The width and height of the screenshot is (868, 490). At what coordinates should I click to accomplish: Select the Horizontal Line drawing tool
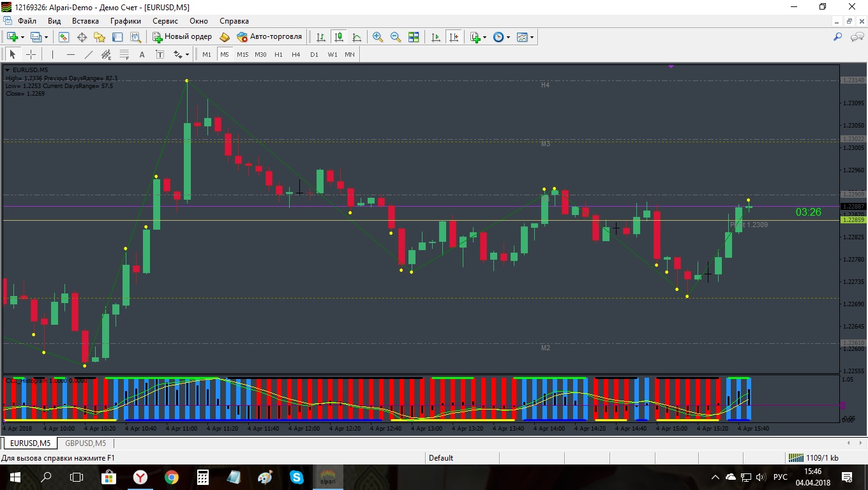71,54
